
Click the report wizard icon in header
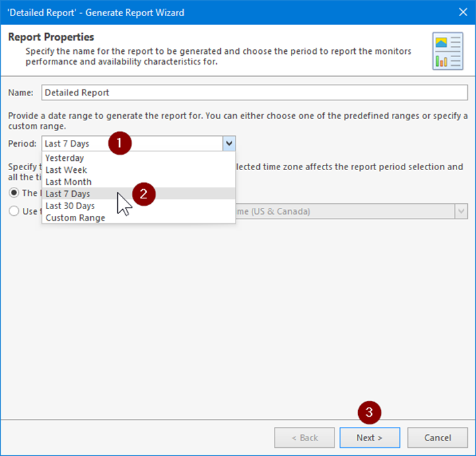(x=448, y=51)
